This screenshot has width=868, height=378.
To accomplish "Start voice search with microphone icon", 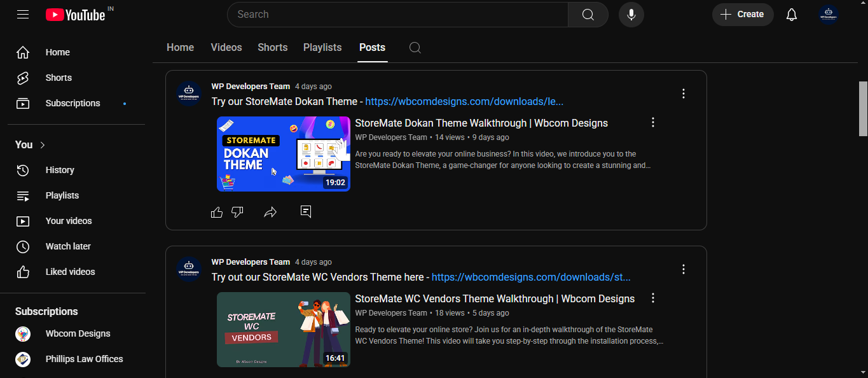I will (631, 15).
